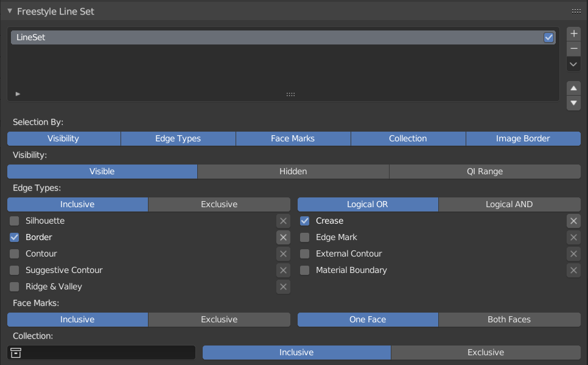Viewport: 588px width, 365px height.
Task: Uncheck the Border edge type
Action: coord(13,237)
